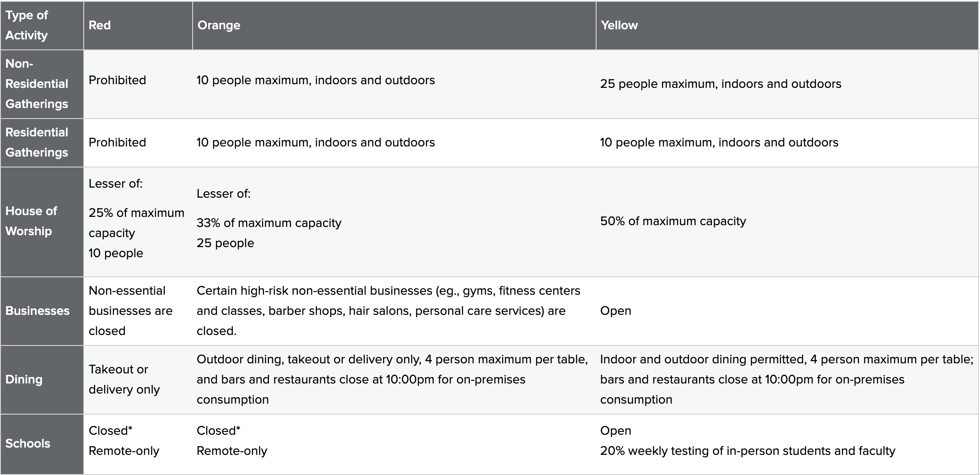Click 'Indoor and outdoor dining permitted' cell
980x475 pixels.
tap(787, 380)
